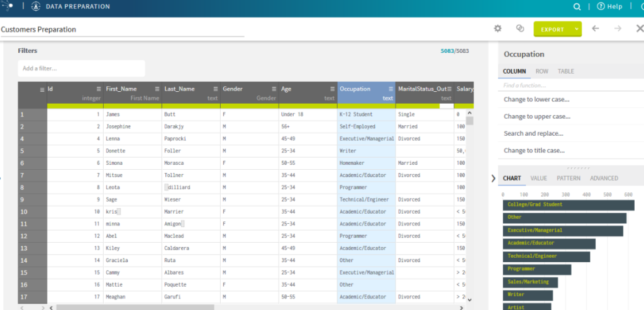
Task: Click the horizontal scrollbar right arrow
Action: pos(462,307)
